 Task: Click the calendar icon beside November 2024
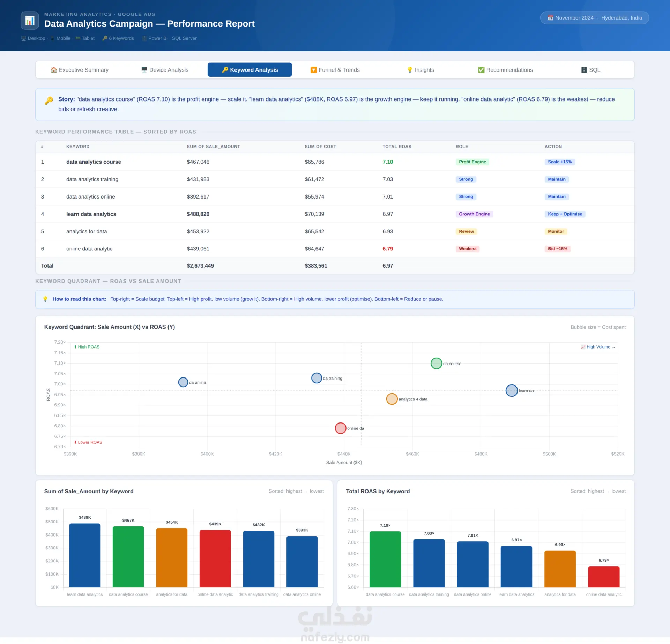coord(550,18)
